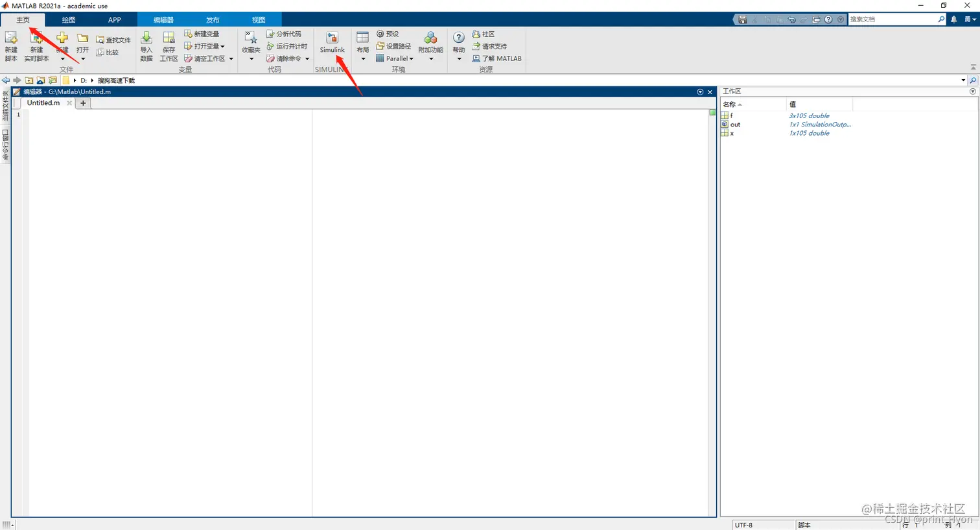Switch to the 绘图 (Plots) tab

tap(69, 19)
